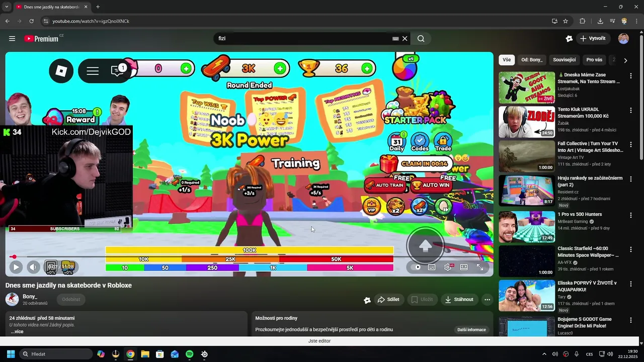Open File Explorer from the taskbar
Screen dimensions: 644x362
pos(145,354)
